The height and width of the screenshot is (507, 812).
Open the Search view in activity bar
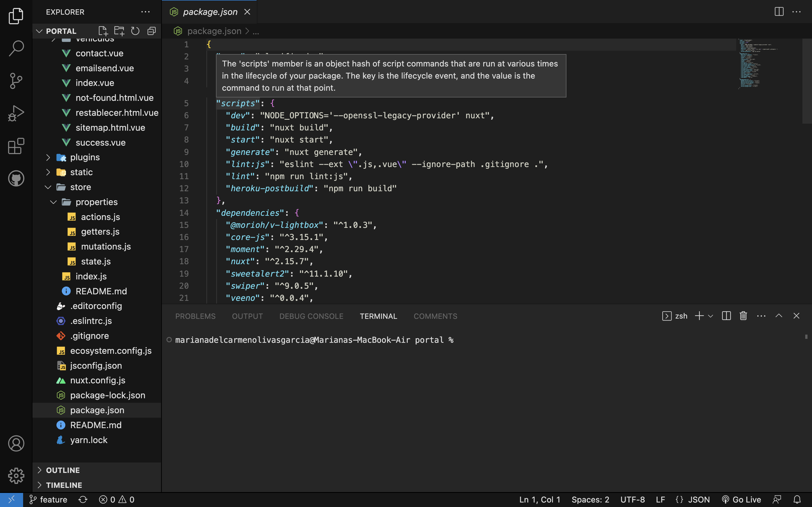pyautogui.click(x=16, y=48)
